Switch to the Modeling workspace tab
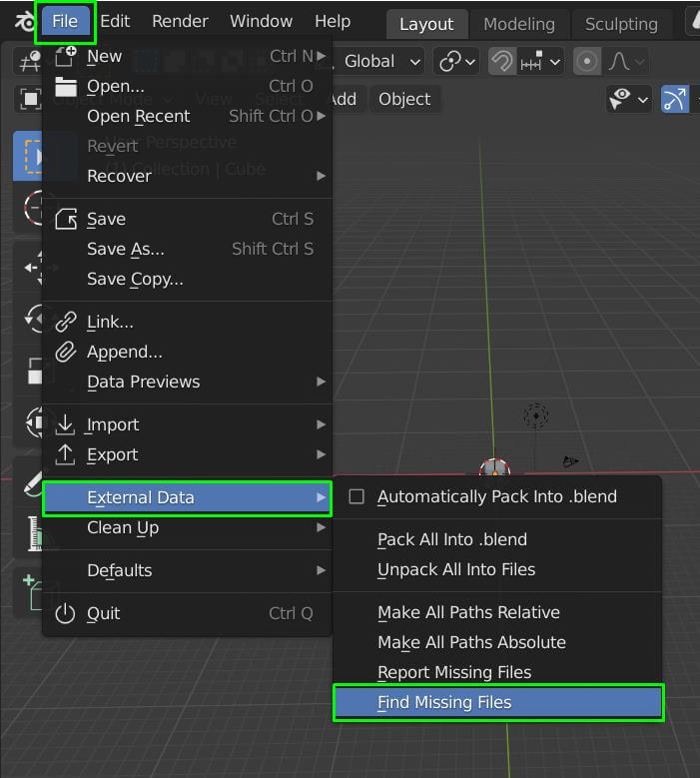The height and width of the screenshot is (778, 700). (518, 24)
